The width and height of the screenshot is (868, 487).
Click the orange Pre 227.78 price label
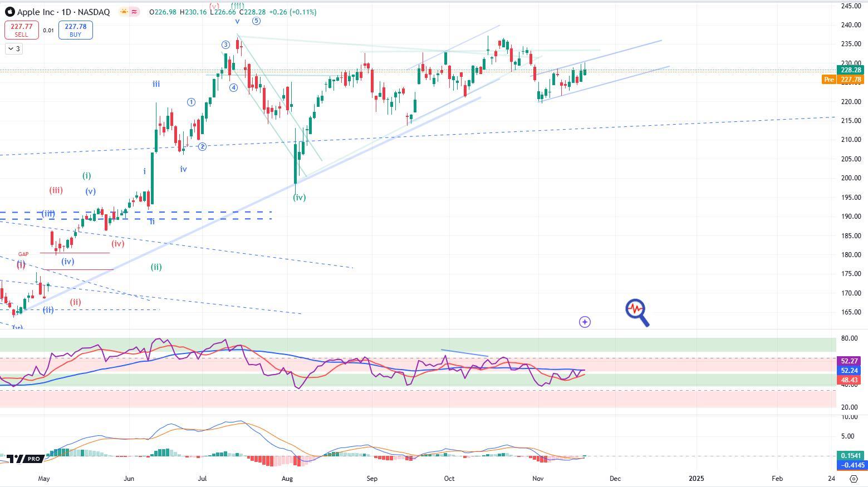[844, 80]
